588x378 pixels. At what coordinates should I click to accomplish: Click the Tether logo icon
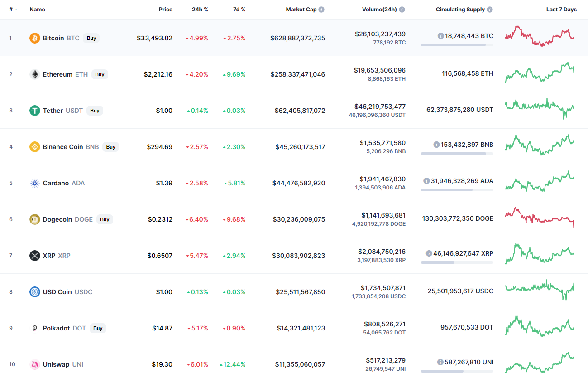35,111
